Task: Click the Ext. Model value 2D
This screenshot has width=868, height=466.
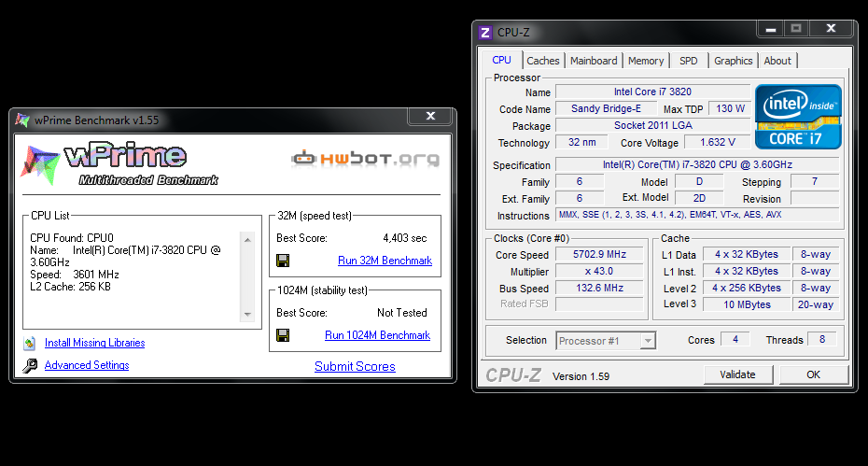Action: [x=699, y=198]
